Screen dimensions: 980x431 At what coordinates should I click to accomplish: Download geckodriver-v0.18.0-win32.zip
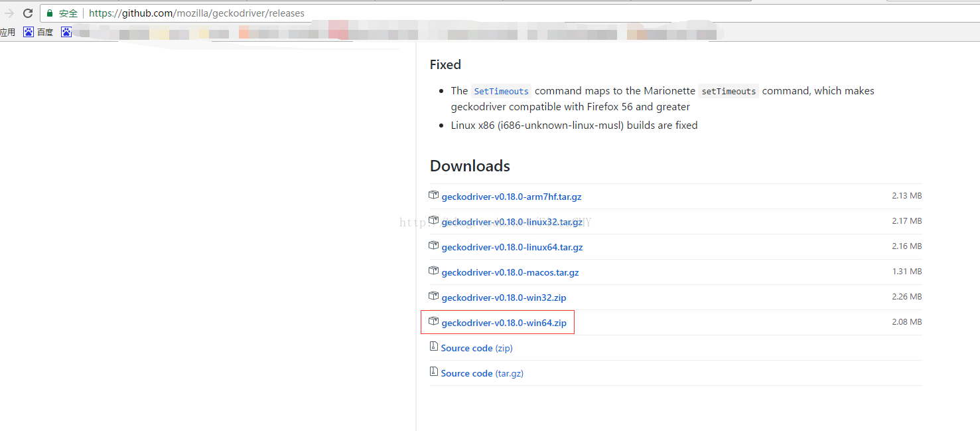pos(504,298)
